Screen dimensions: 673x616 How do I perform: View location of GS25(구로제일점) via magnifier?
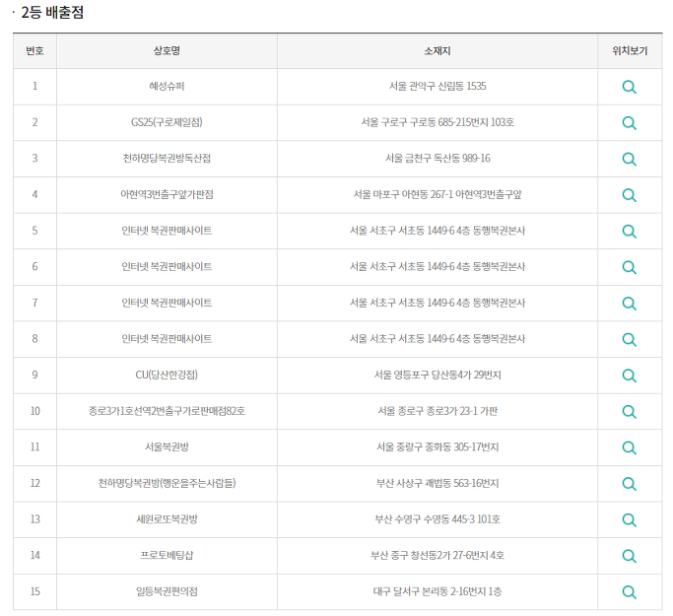(629, 123)
